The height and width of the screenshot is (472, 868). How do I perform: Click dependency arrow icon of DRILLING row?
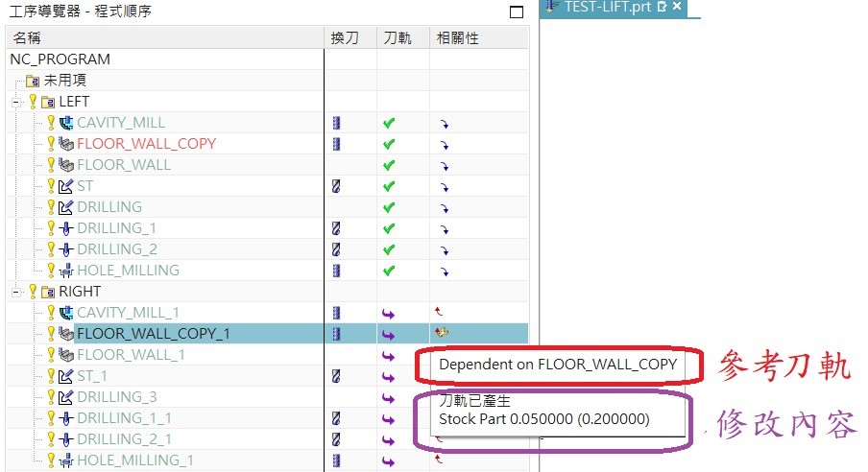tap(444, 208)
